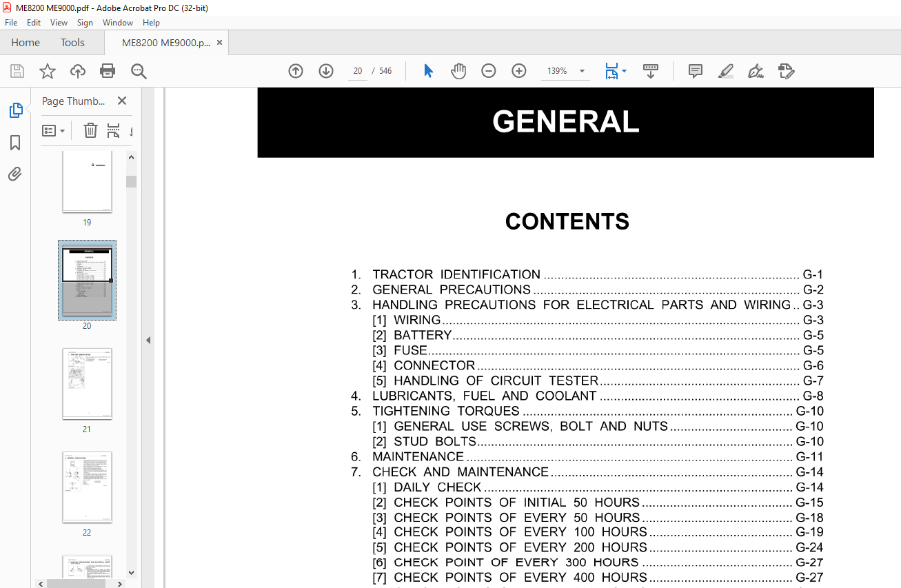
Task: Select page 22 thumbnail
Action: 87,487
